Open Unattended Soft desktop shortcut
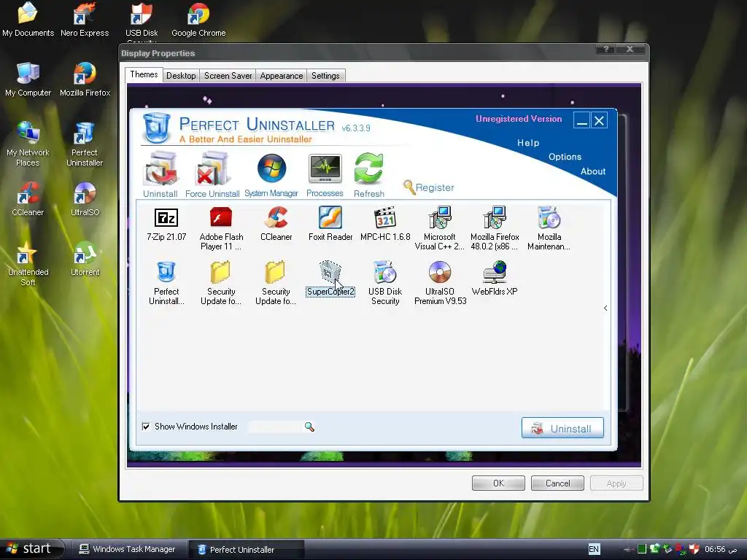Screen dimensions: 747x560 click(x=28, y=264)
